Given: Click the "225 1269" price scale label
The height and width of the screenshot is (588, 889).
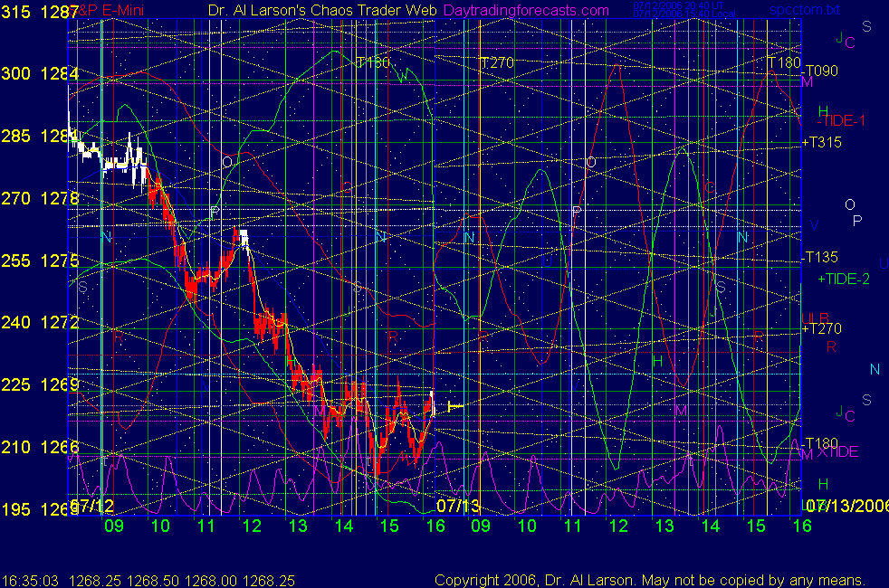Looking at the screenshot, I should pos(40,385).
